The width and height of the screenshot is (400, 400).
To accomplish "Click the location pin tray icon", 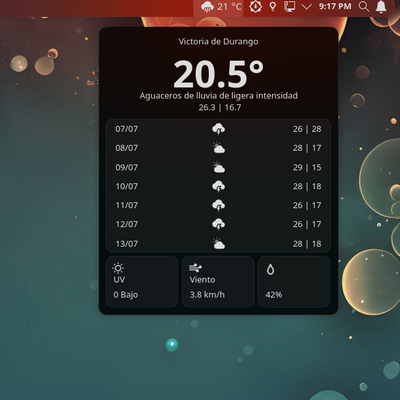I will pyautogui.click(x=273, y=7).
